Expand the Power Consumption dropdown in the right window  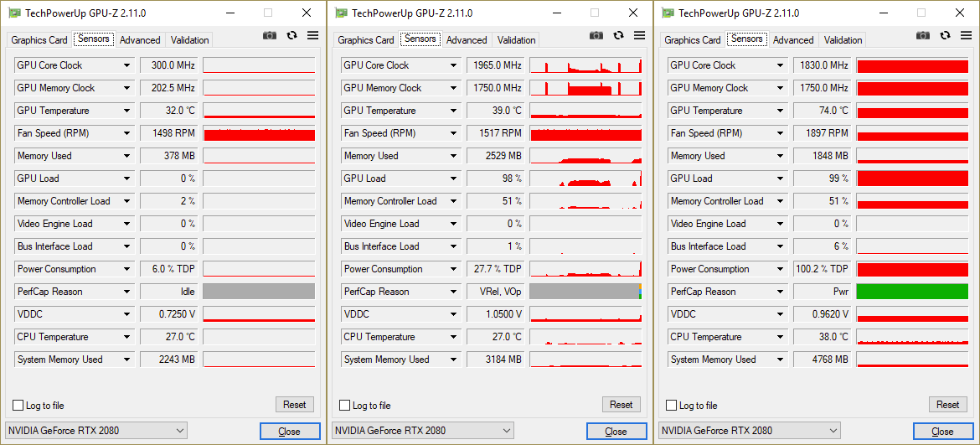pyautogui.click(x=781, y=269)
